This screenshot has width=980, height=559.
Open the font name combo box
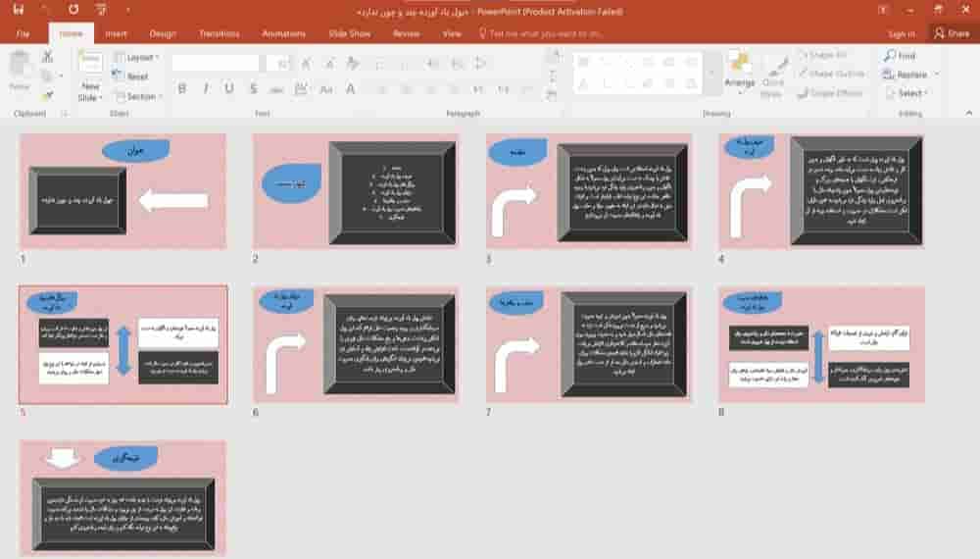click(216, 63)
